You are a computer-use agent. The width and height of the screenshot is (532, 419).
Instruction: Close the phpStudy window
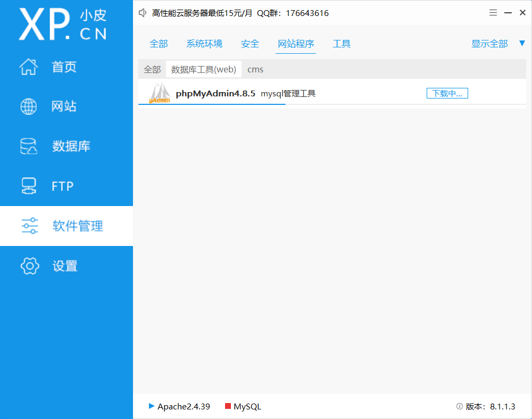click(x=522, y=13)
